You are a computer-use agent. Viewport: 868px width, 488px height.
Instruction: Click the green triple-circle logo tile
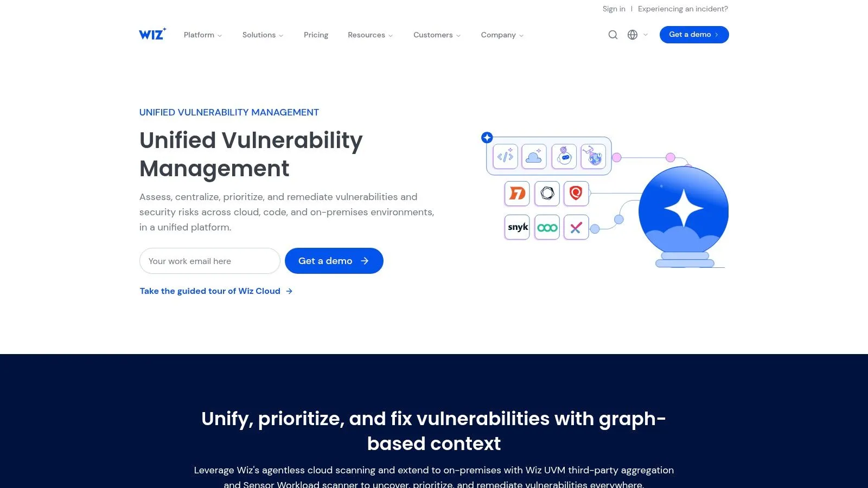coord(547,227)
